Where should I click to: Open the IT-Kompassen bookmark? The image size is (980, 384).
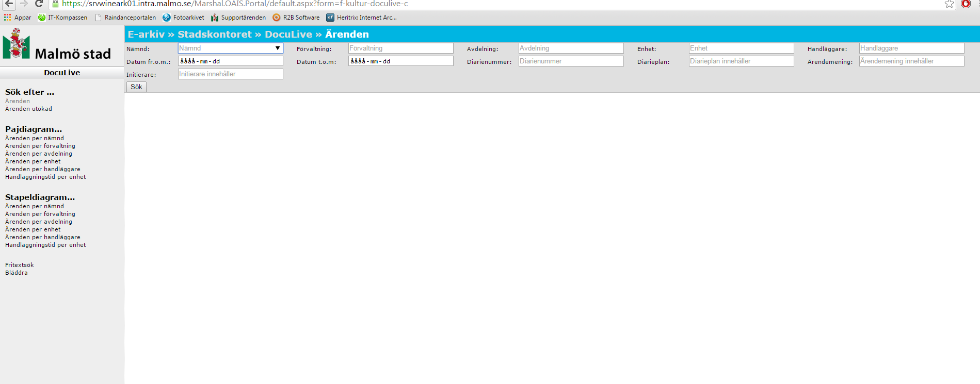click(62, 18)
